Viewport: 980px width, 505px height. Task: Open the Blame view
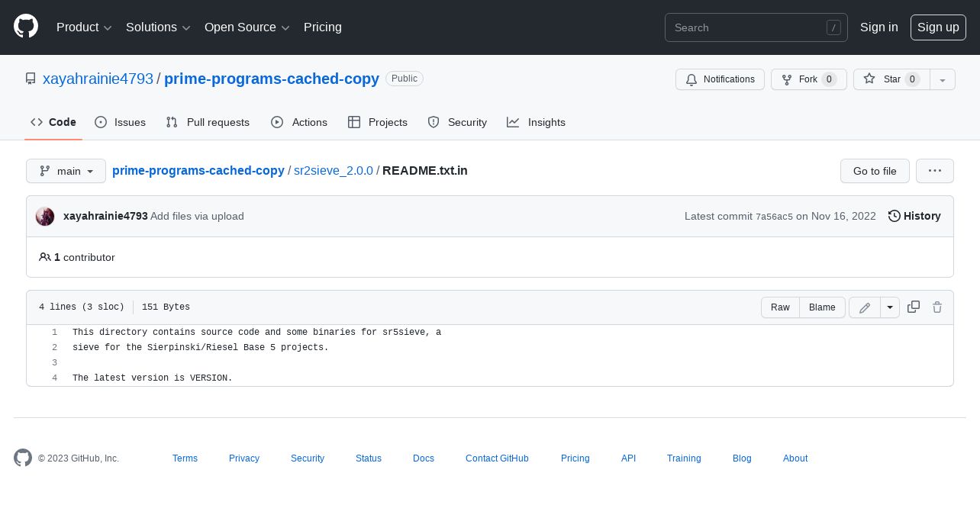coord(822,307)
